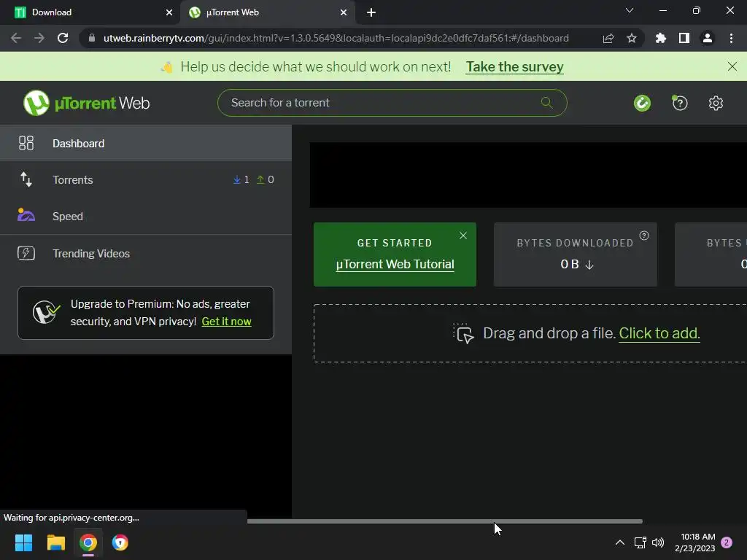Screen dimensions: 747x560
Task: Open a new browser tab
Action: coord(371,12)
